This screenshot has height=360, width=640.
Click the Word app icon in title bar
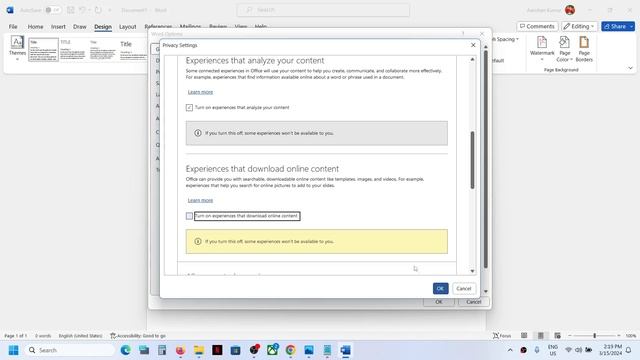pos(10,10)
